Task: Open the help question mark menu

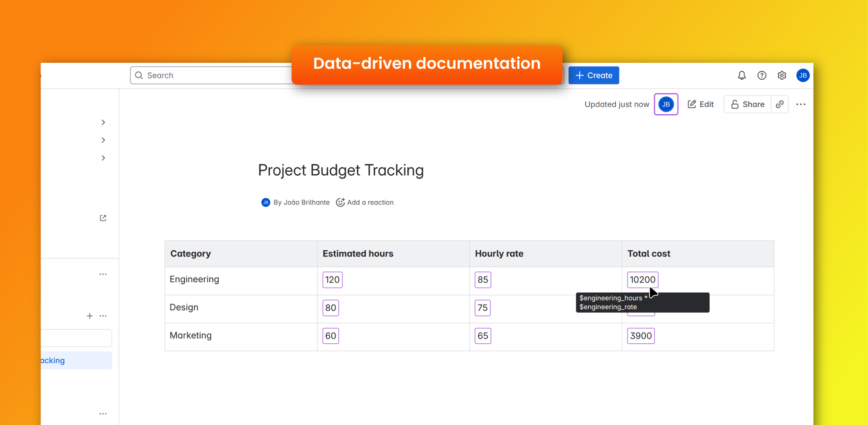Action: [x=762, y=76]
